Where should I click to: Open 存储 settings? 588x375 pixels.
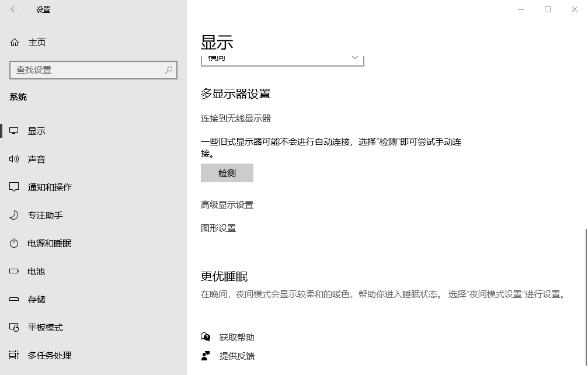[36, 299]
